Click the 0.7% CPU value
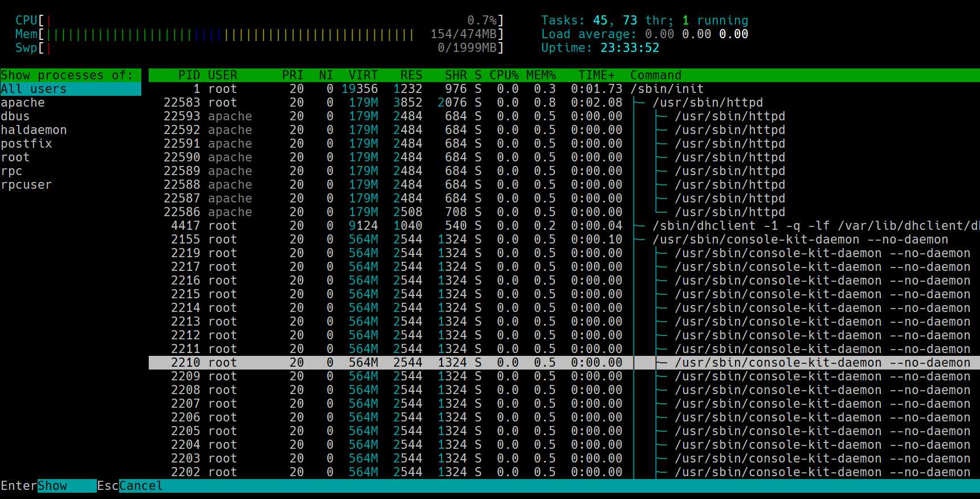 (482, 21)
